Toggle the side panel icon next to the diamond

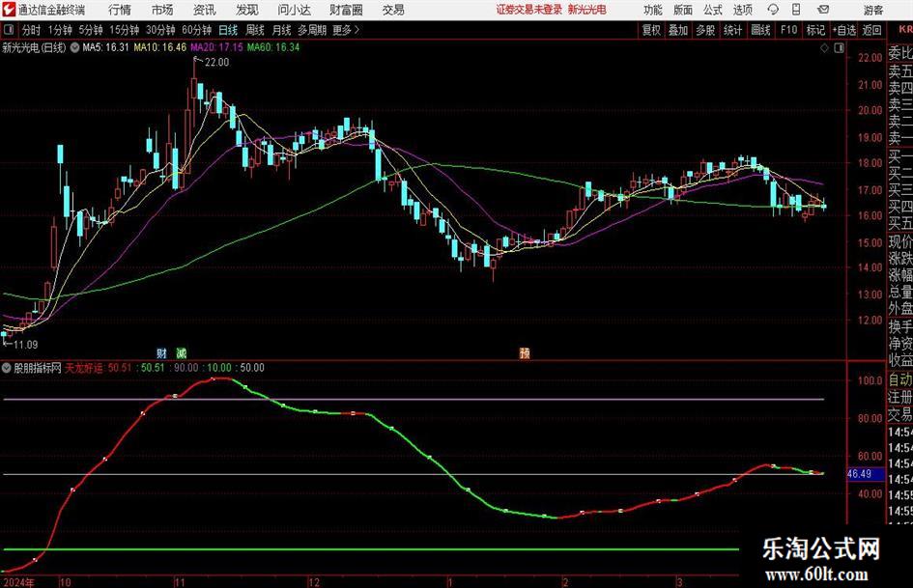[839, 48]
